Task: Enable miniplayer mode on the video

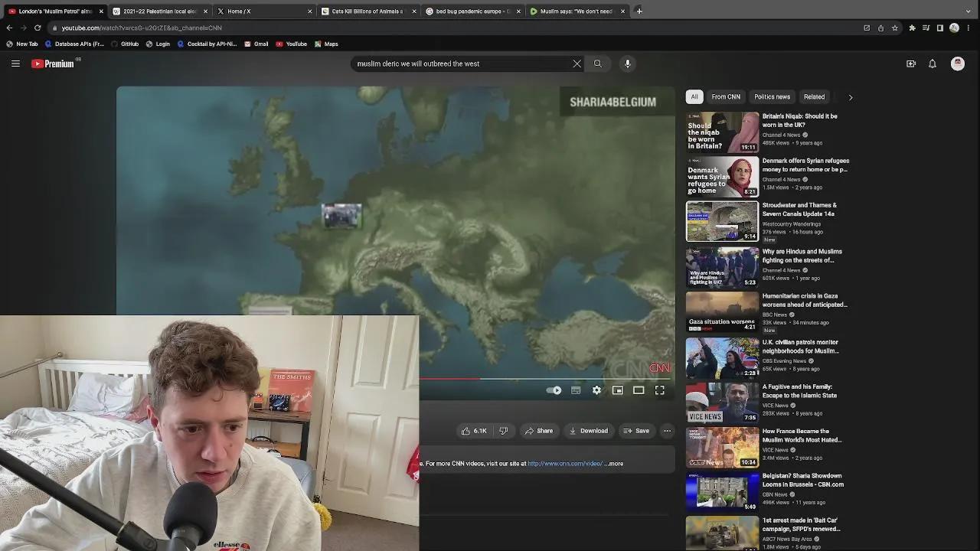Action: 618,390
